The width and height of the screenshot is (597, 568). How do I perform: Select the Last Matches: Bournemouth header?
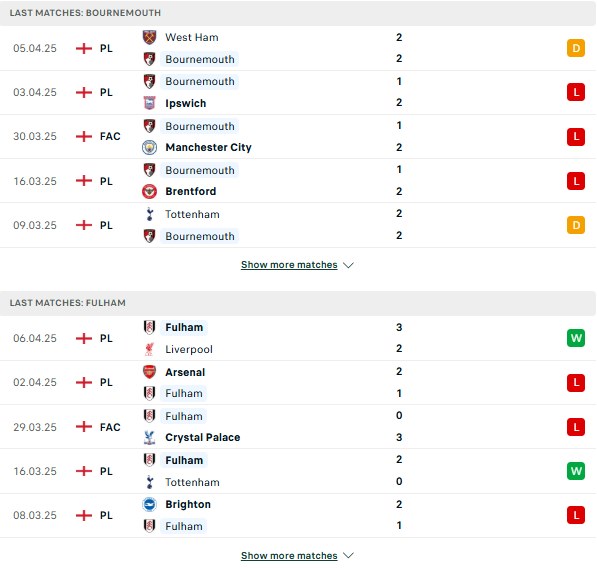[x=298, y=13]
